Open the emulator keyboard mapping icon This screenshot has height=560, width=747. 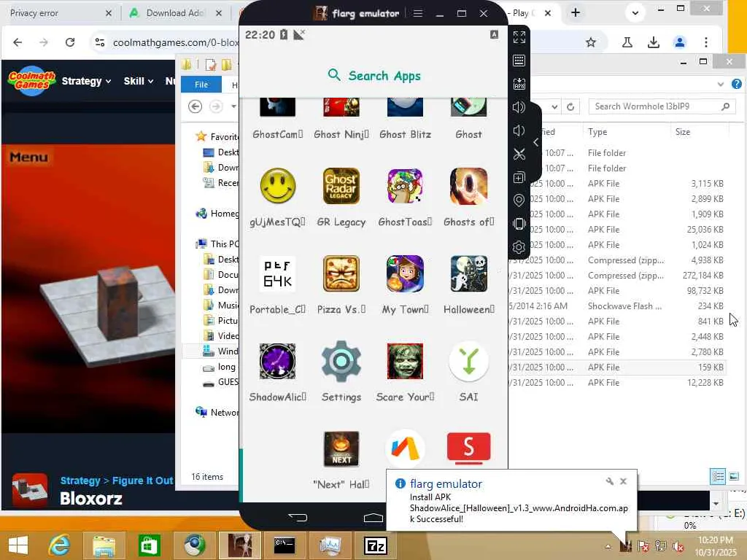pos(519,61)
